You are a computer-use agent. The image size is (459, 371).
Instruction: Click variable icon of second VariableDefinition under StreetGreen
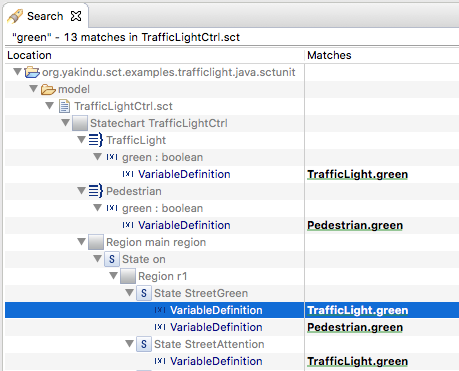click(x=160, y=327)
